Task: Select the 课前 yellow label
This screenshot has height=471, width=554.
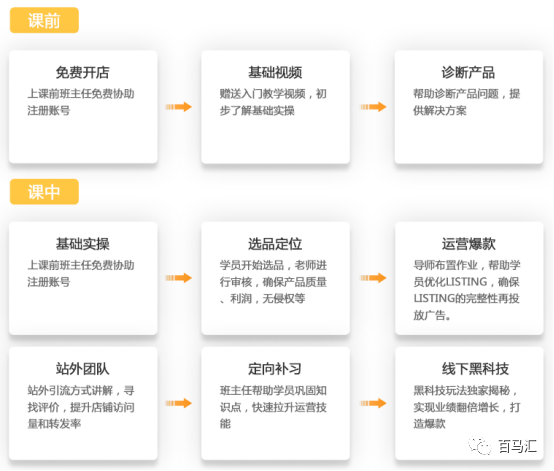Action: 44,20
